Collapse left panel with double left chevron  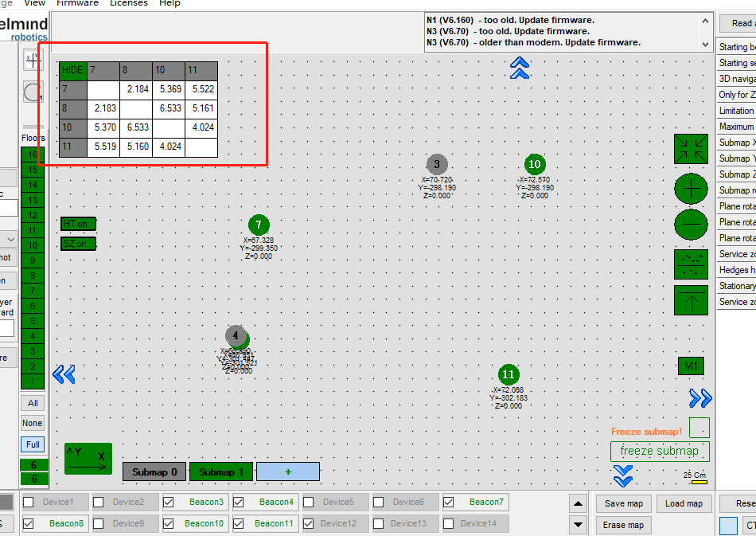(64, 374)
